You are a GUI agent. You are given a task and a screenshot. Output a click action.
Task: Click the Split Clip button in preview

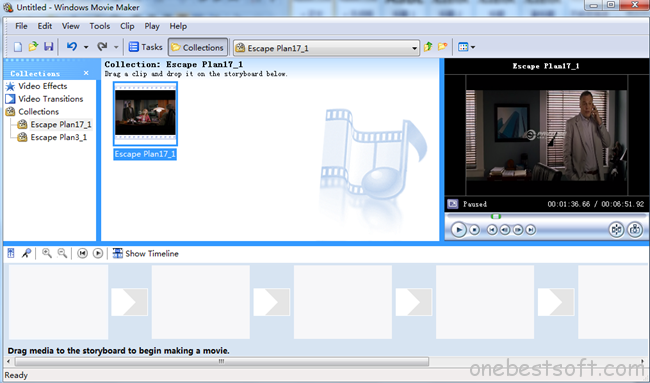[x=616, y=230]
